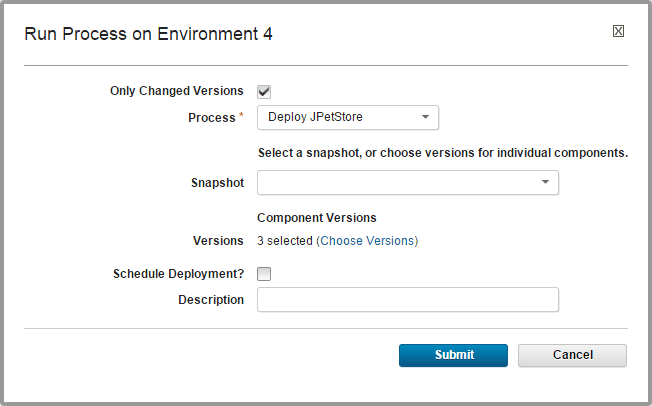Click the 'Only Changed Versions' label
The image size is (652, 406).
[x=177, y=91]
